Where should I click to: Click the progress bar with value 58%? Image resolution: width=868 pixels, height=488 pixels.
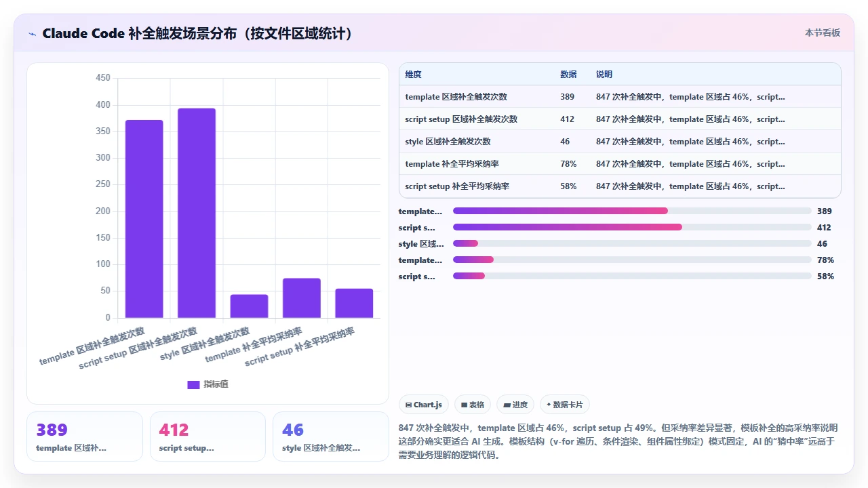tap(632, 277)
